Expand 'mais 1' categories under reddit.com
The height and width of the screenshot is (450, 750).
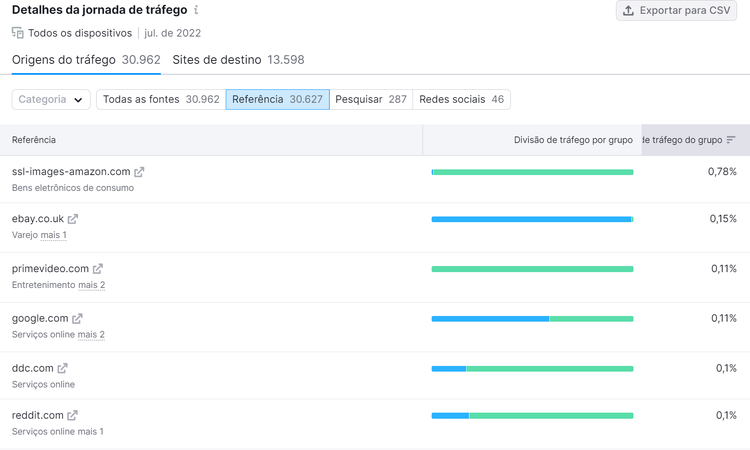click(x=90, y=432)
